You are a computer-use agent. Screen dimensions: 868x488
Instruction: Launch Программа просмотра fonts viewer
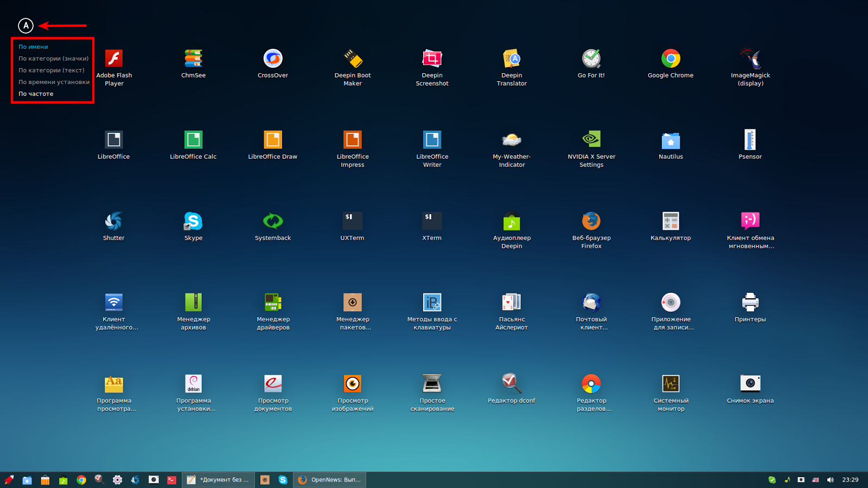coord(114,384)
